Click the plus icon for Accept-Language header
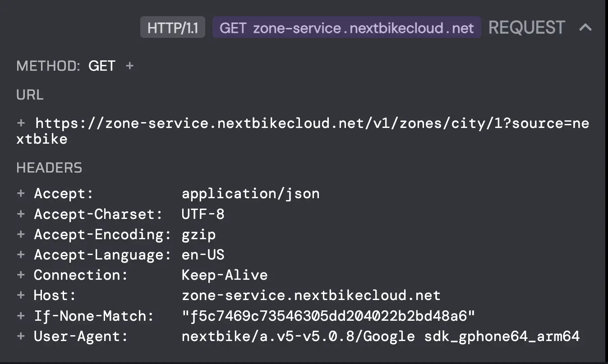This screenshot has width=608, height=364. coord(21,255)
